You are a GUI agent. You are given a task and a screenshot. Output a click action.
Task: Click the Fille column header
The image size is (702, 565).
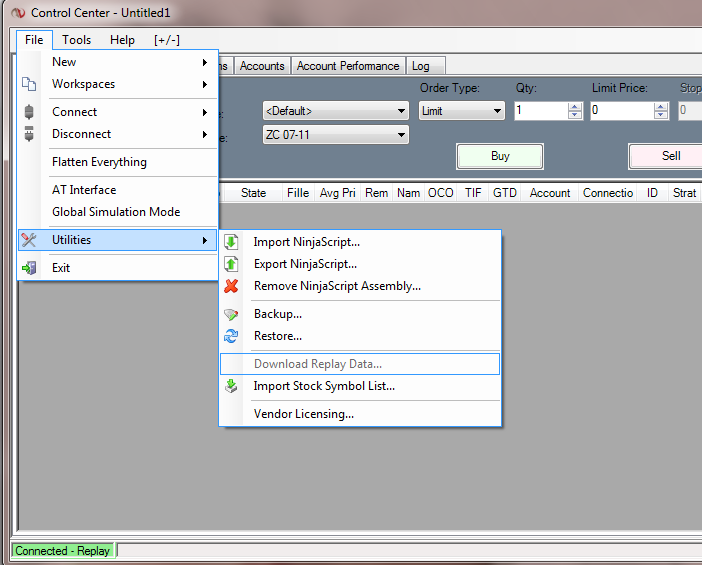[x=298, y=193]
